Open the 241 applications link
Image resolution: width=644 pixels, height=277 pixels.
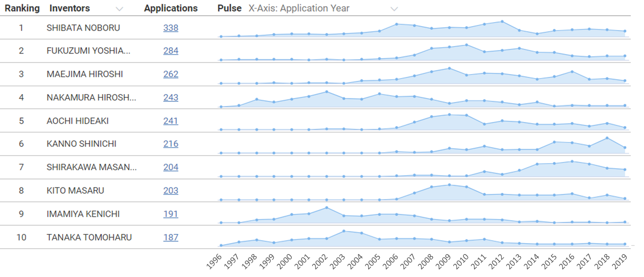171,121
